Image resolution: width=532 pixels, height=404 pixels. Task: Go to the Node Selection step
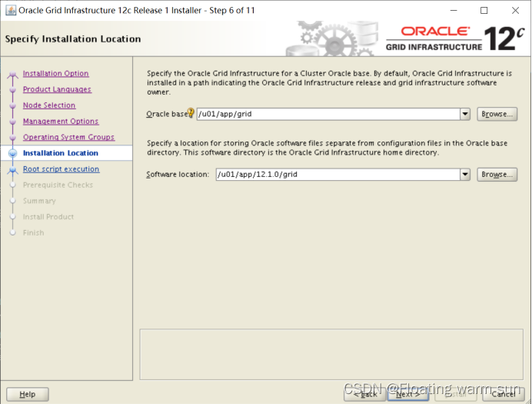point(49,105)
